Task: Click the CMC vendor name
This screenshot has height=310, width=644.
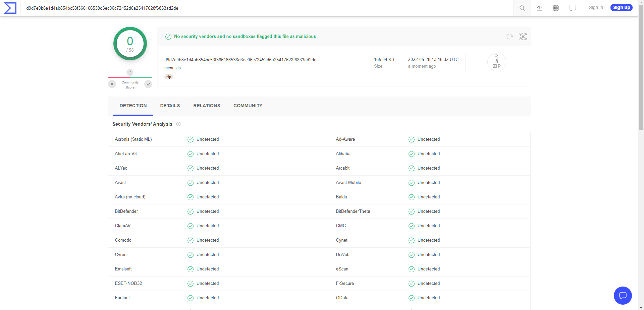Action: point(341,226)
